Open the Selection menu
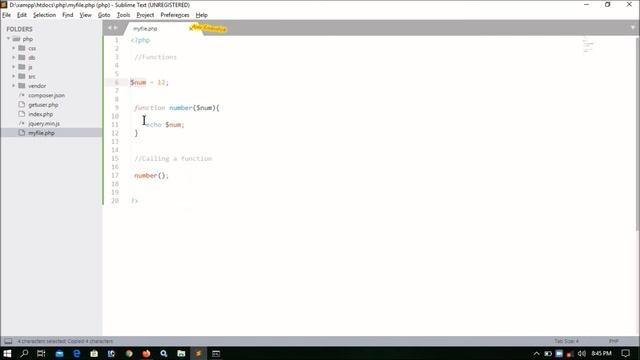Viewport: 640px width, 360px height. [x=44, y=15]
